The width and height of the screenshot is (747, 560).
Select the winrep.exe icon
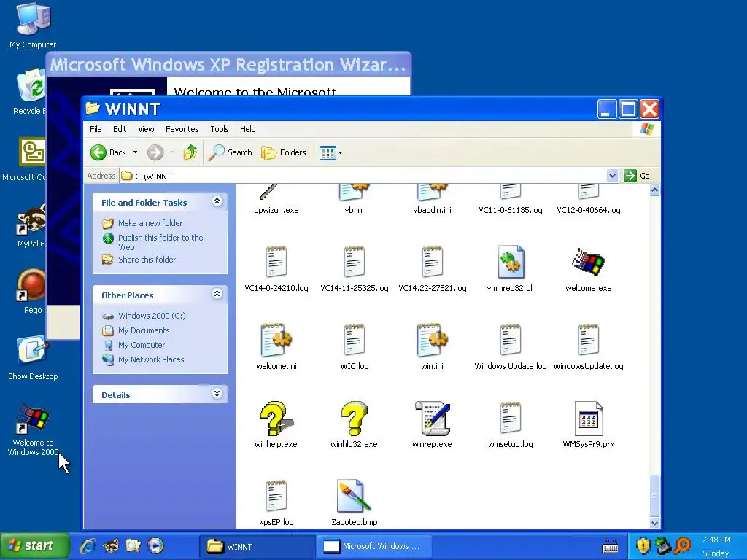(x=432, y=418)
